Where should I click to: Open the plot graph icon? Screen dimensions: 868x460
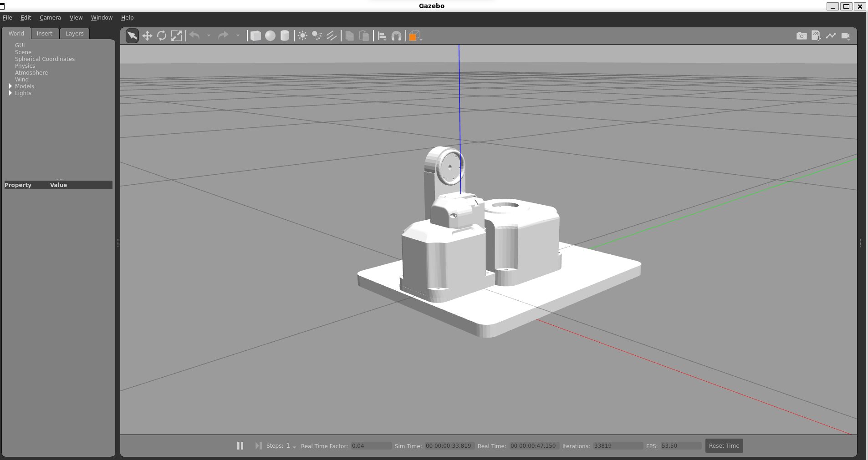831,35
